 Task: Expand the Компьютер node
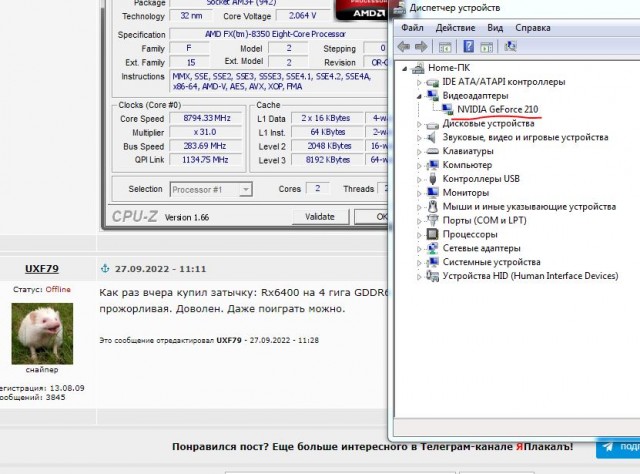click(419, 166)
